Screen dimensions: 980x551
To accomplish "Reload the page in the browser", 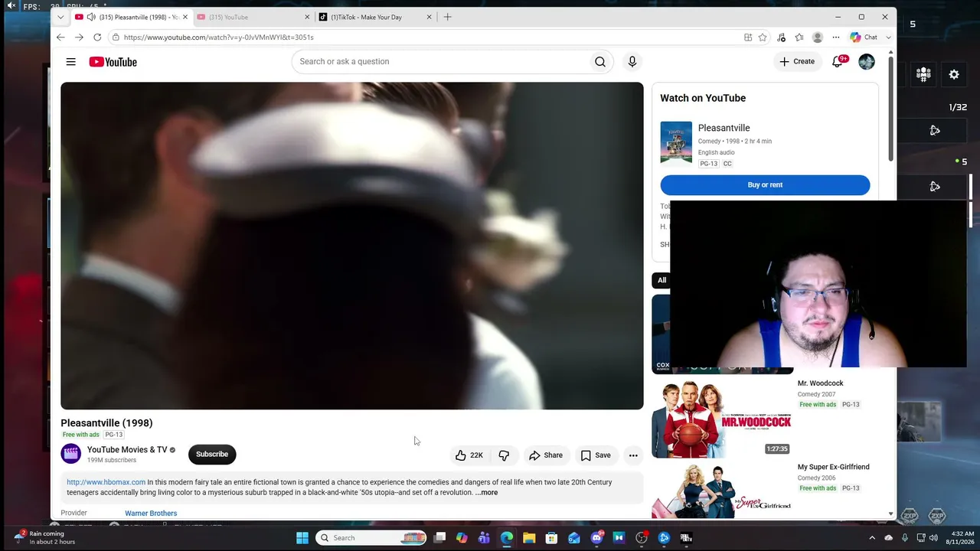I will (x=97, y=37).
